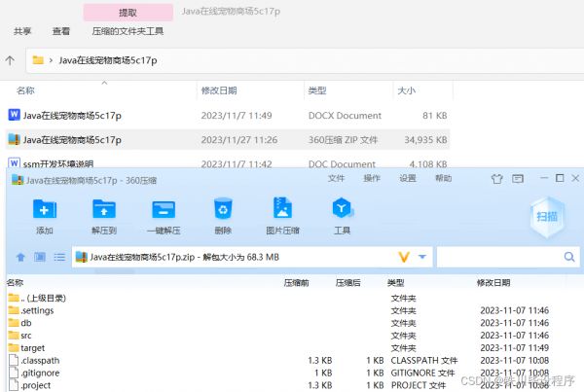Open the 工具 (Tools) icon

click(343, 208)
